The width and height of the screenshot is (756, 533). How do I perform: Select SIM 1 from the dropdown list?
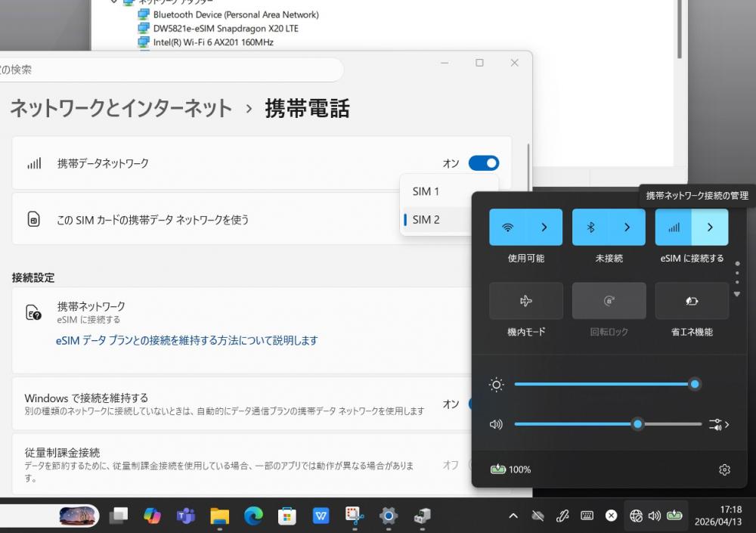coord(426,191)
